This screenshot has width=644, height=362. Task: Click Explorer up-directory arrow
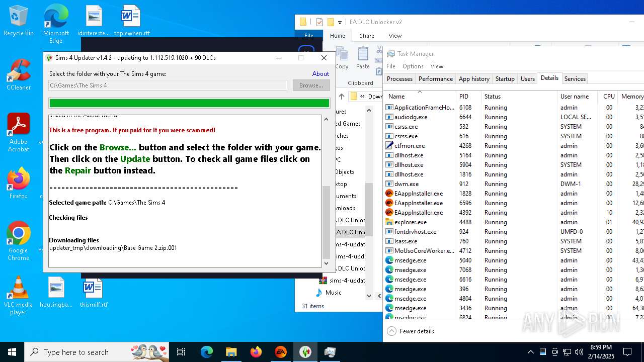(x=342, y=97)
